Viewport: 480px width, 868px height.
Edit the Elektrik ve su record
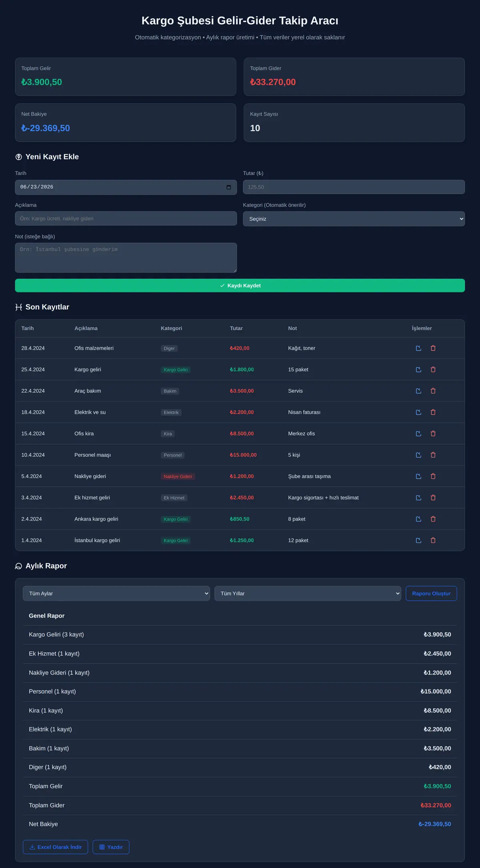[418, 412]
